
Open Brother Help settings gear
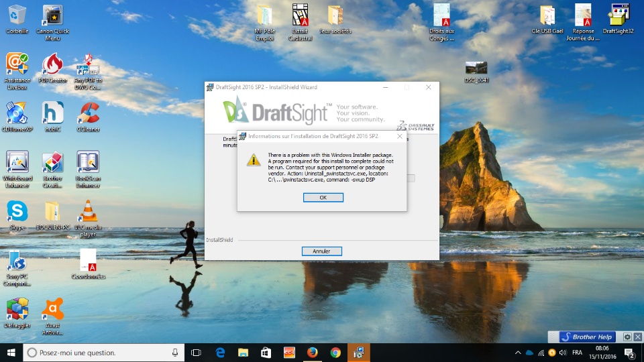pos(627,337)
